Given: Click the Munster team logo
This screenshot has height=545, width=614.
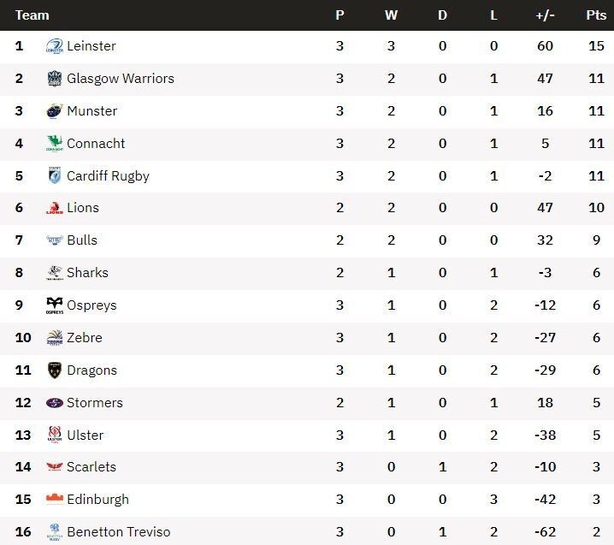Looking at the screenshot, I should (54, 111).
